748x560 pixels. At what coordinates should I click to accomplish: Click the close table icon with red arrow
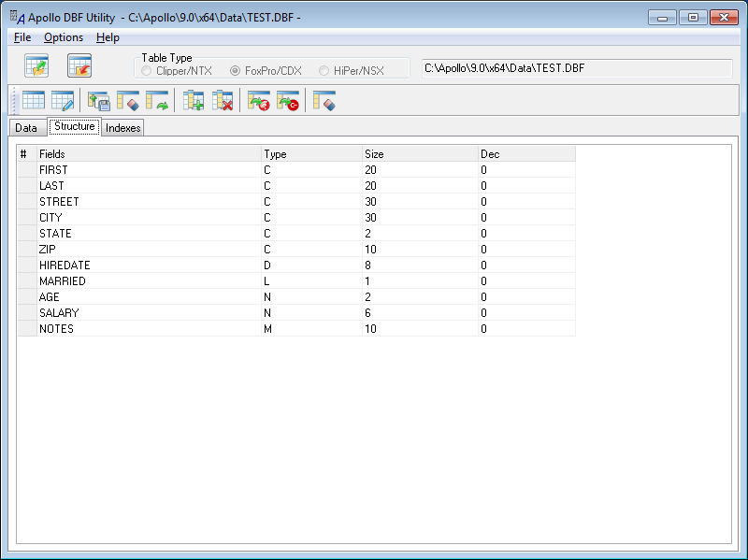tap(79, 65)
